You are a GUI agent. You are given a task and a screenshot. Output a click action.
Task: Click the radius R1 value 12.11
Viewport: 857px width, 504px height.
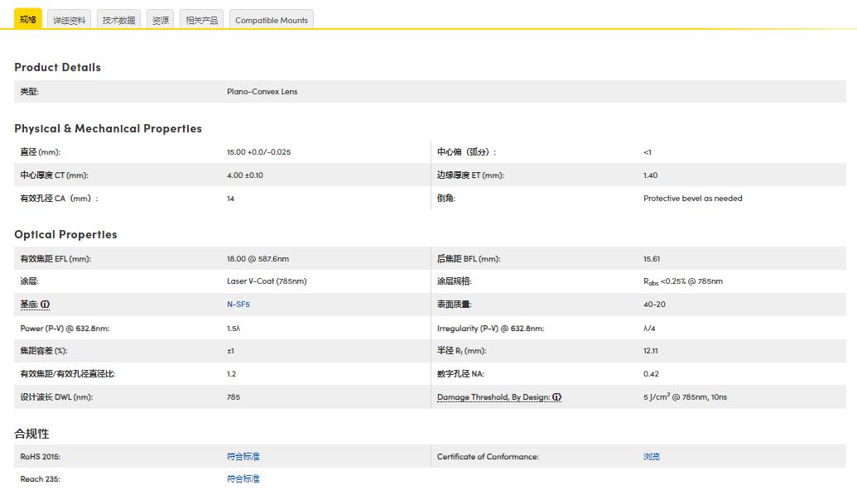pyautogui.click(x=650, y=351)
